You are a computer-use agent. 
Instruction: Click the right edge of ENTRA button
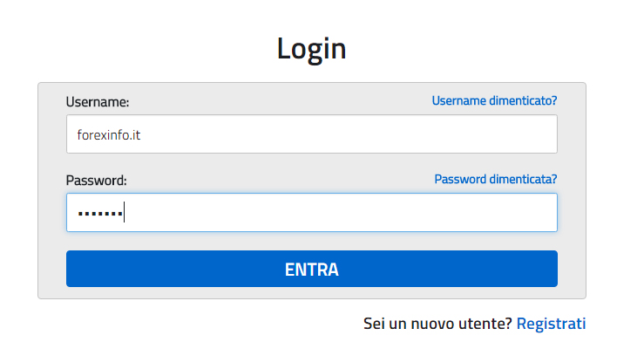pyautogui.click(x=546, y=269)
